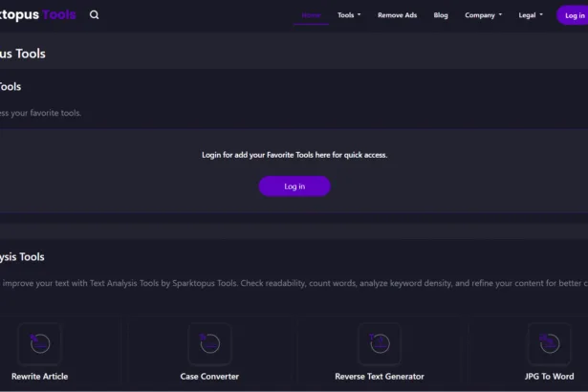The image size is (588, 392).
Task: Expand the Tools dropdown menu
Action: click(x=349, y=15)
